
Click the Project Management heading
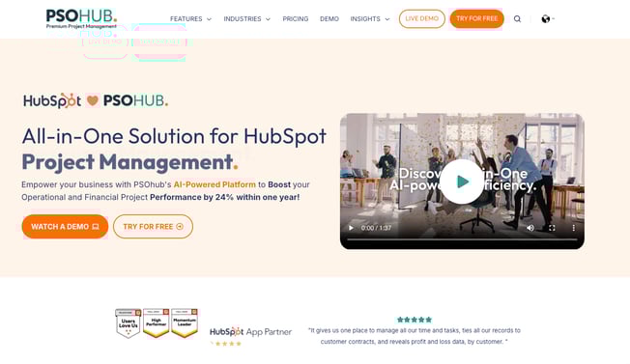coord(129,162)
